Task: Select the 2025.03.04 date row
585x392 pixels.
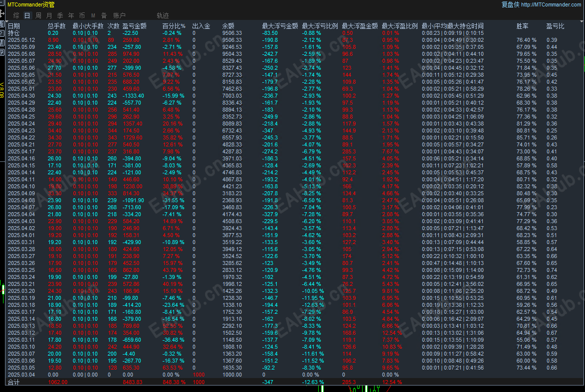Action: coord(21,375)
